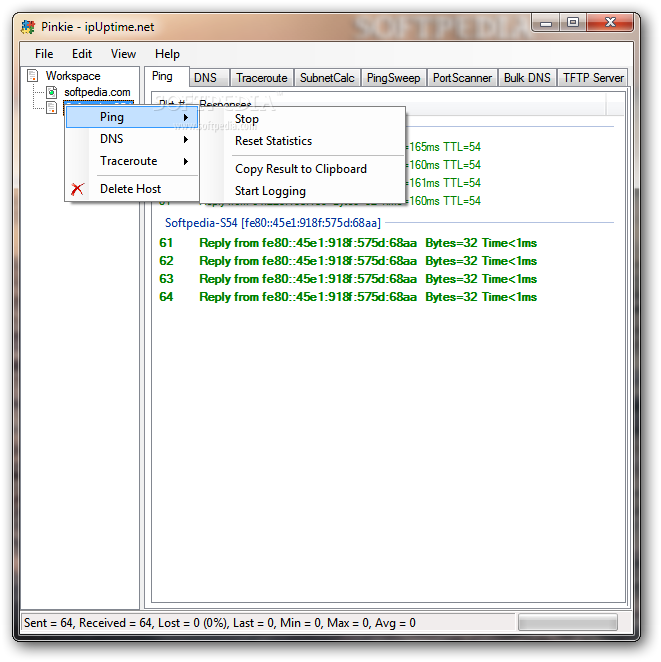The image size is (661, 662).
Task: Click the Pinkie app icon in title bar
Action: [x=28, y=27]
